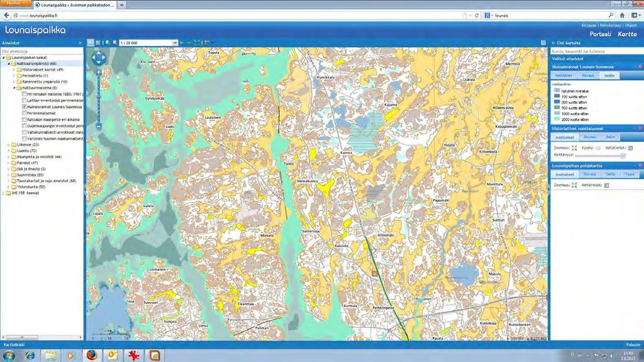Viewport: 644px width, 362px height.
Task: Close the Muinaisrannat Lounais-Suomessa layer panel
Action: [640, 67]
